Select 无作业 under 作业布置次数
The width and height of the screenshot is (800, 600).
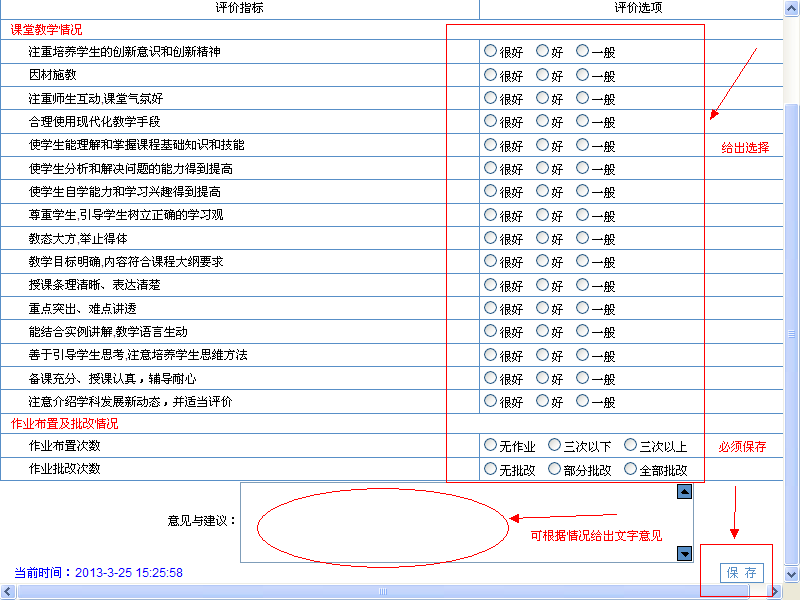[490, 445]
